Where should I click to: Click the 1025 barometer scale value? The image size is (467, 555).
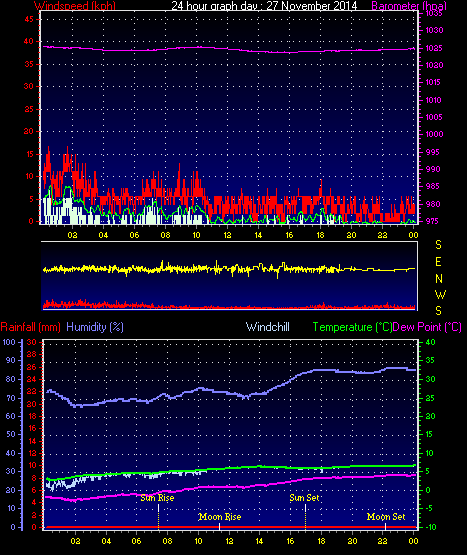click(x=434, y=48)
